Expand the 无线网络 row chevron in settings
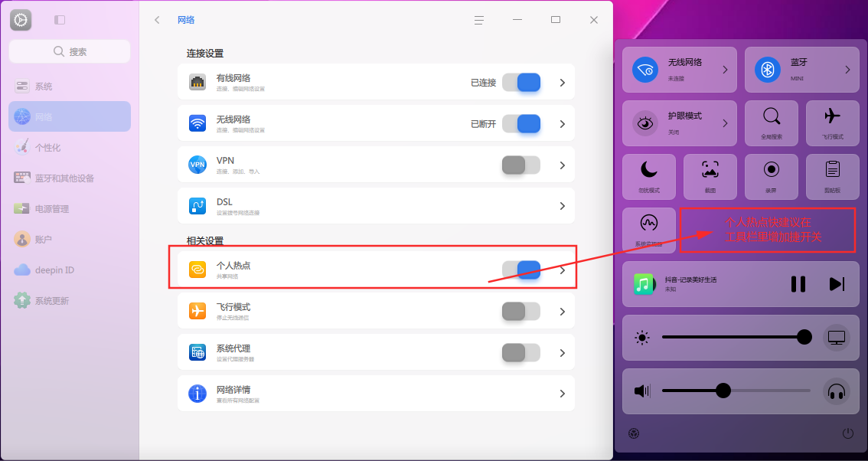The image size is (868, 461). click(563, 124)
